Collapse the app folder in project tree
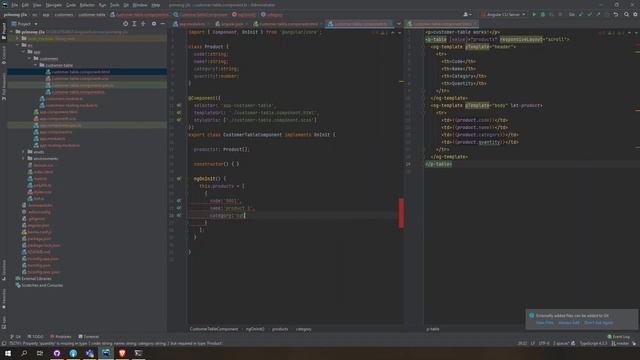The image size is (640, 360). click(x=24, y=52)
